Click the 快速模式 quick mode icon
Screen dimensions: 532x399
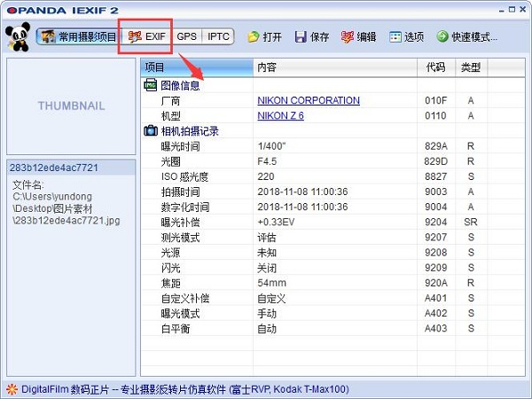[x=443, y=37]
